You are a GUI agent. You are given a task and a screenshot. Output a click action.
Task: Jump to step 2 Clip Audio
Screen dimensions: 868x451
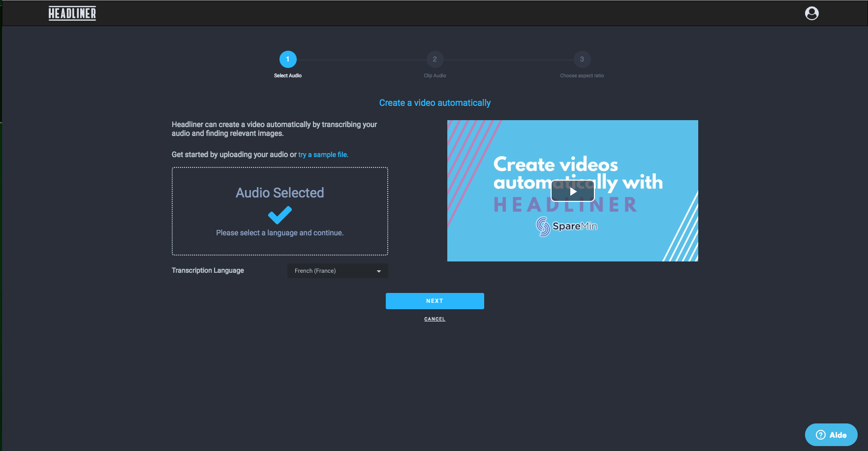point(435,59)
